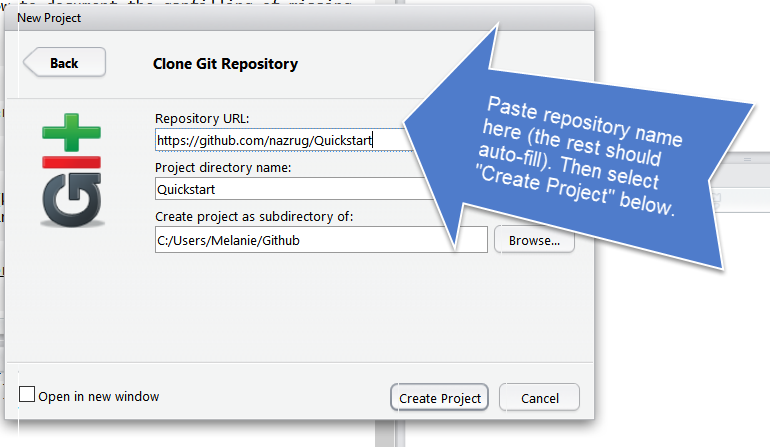Click the red minus Git icon
Screen dimensions: 770x447
pyautogui.click(x=72, y=162)
